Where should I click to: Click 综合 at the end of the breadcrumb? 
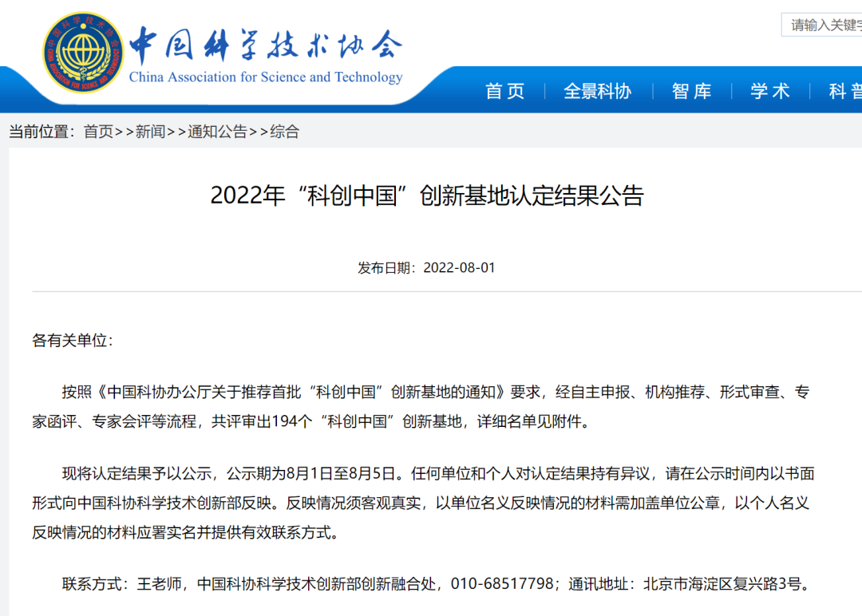[x=285, y=132]
